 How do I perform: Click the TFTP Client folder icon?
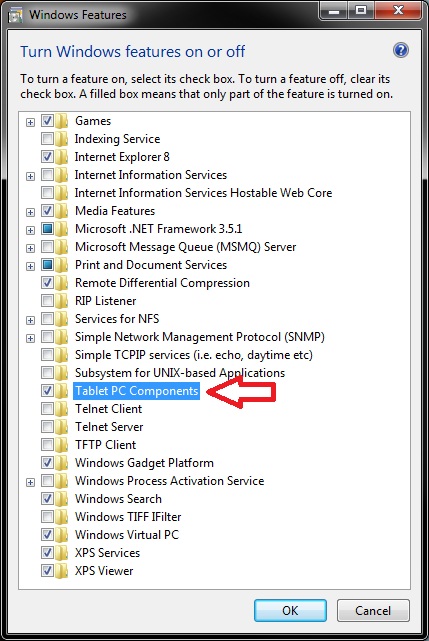[x=62, y=445]
